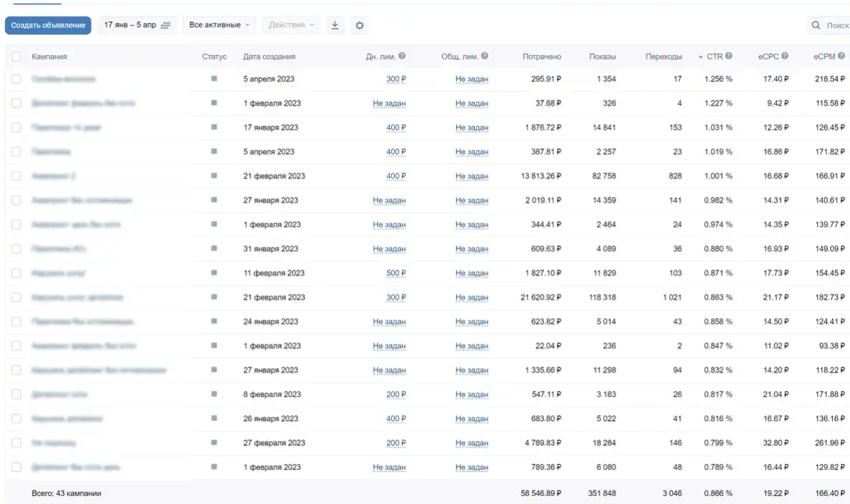Viewport: 850px width, 504px height.
Task: Click the download export icon
Action: point(335,25)
